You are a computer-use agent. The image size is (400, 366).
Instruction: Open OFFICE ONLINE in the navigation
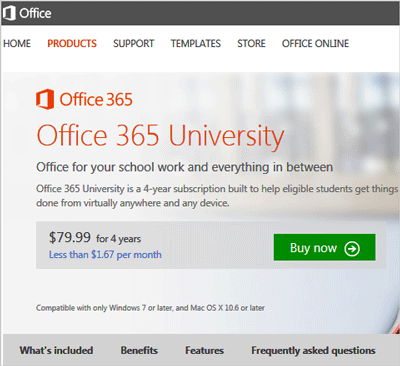coord(315,43)
